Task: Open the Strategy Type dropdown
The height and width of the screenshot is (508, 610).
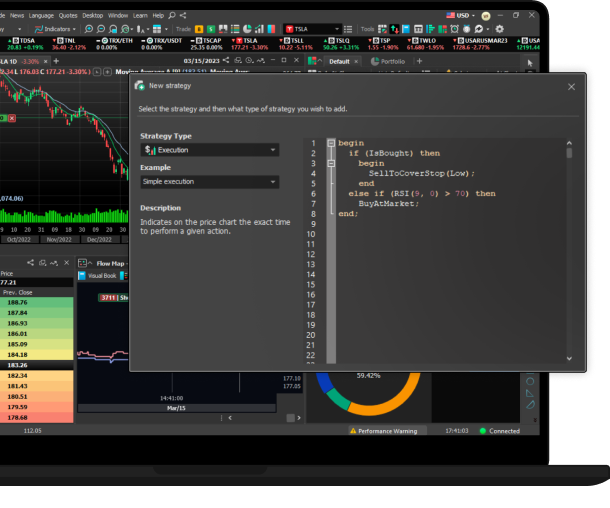Action: click(x=209, y=150)
